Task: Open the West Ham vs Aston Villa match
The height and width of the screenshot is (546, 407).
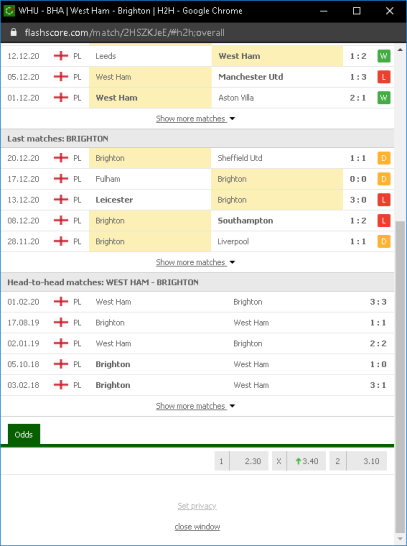Action: [x=197, y=98]
